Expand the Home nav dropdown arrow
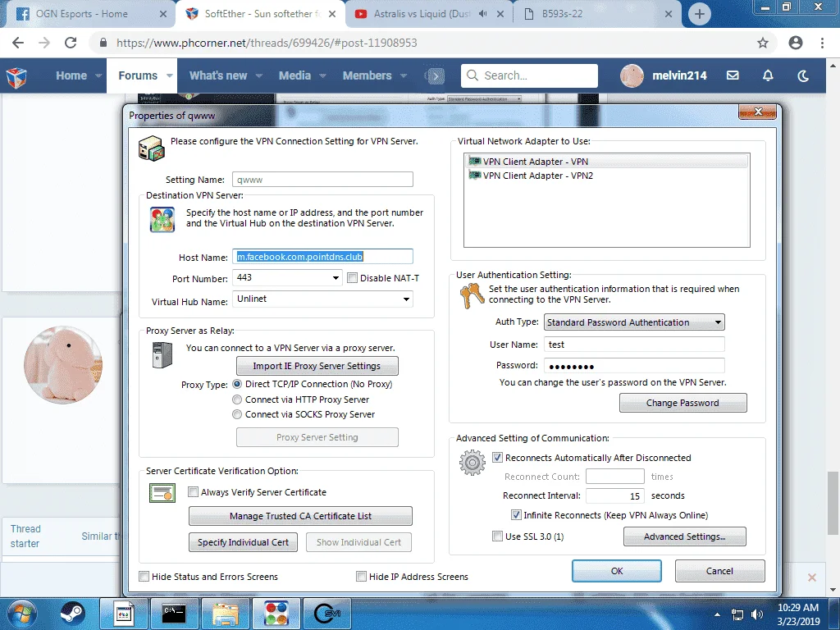 [98, 76]
